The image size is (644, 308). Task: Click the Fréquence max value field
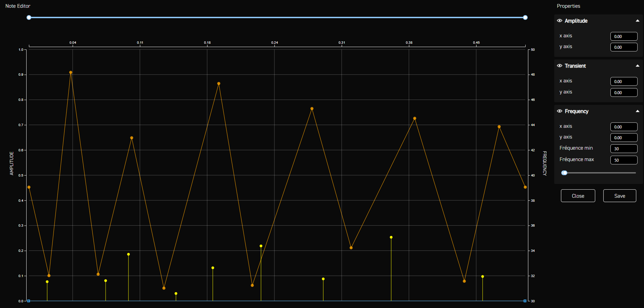pyautogui.click(x=624, y=160)
